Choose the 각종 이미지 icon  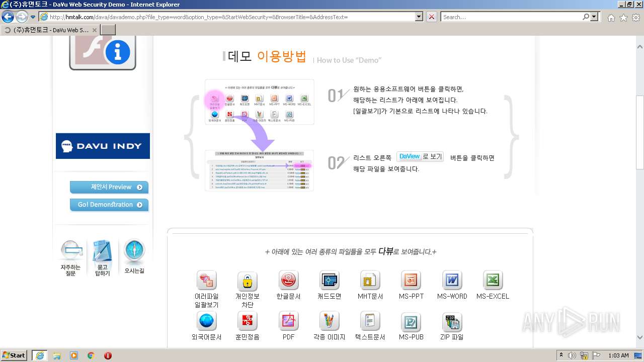click(329, 321)
